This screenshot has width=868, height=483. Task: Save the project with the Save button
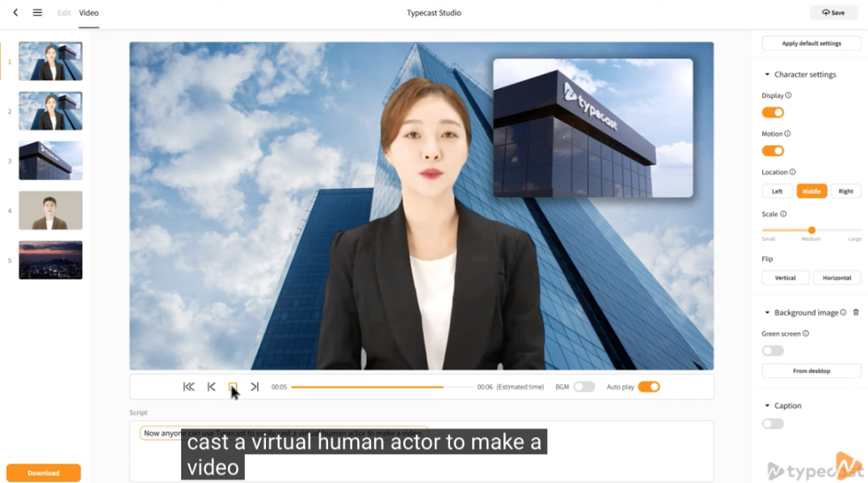point(833,12)
